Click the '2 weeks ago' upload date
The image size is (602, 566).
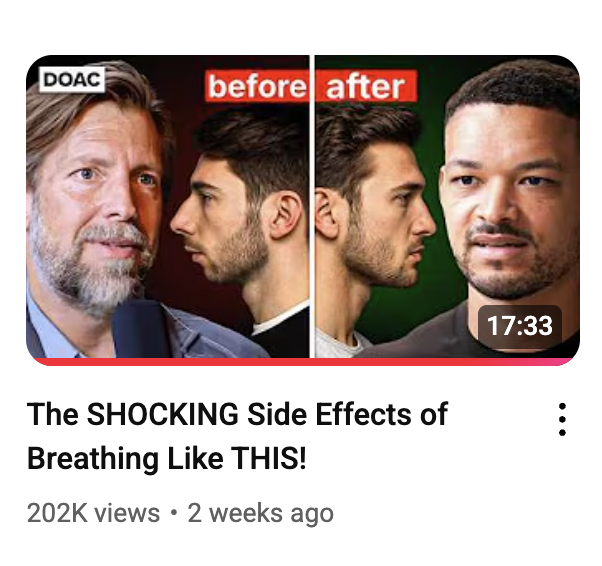click(x=261, y=514)
